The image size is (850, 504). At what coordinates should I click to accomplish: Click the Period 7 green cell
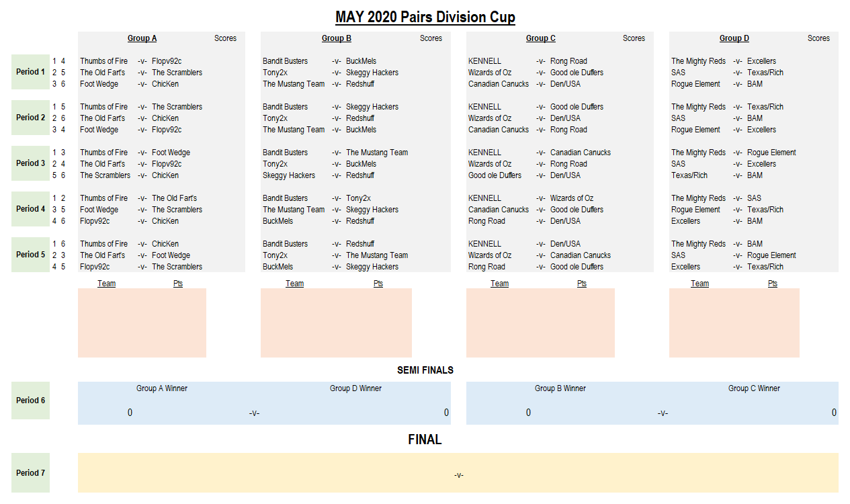pos(30,473)
